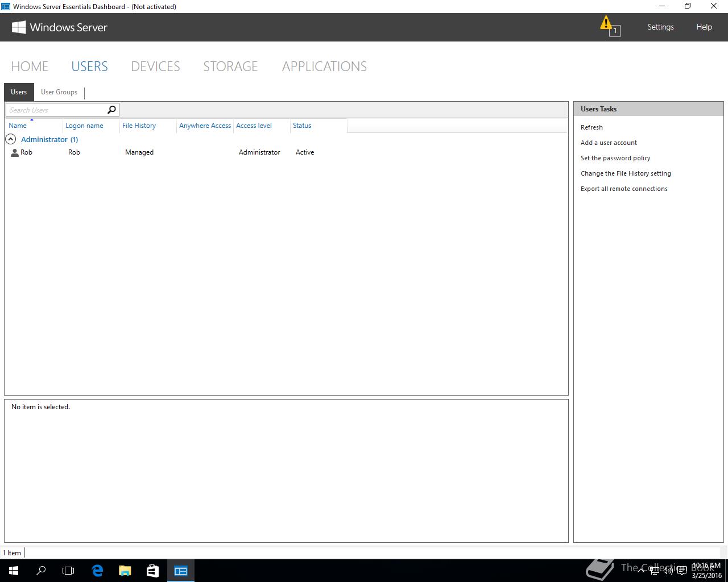This screenshot has height=582, width=728.
Task: Open File Explorer from the taskbar
Action: tap(125, 571)
